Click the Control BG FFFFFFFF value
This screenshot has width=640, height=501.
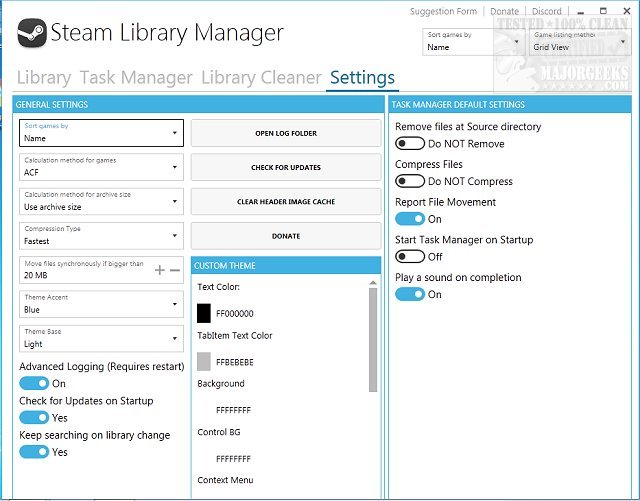[x=233, y=459]
